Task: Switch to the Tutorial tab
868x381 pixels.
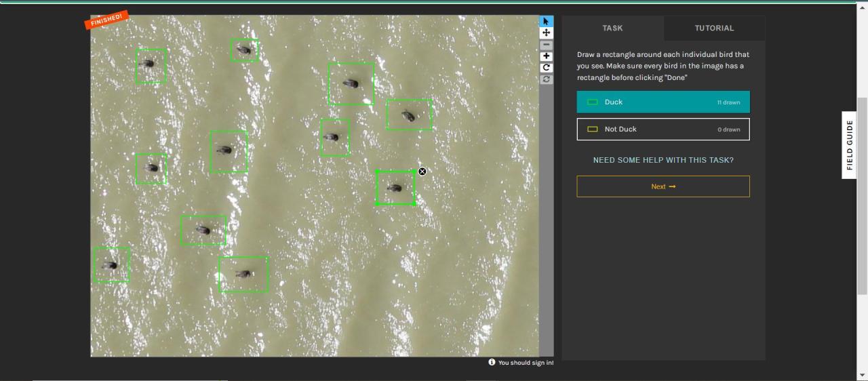Action: click(714, 28)
